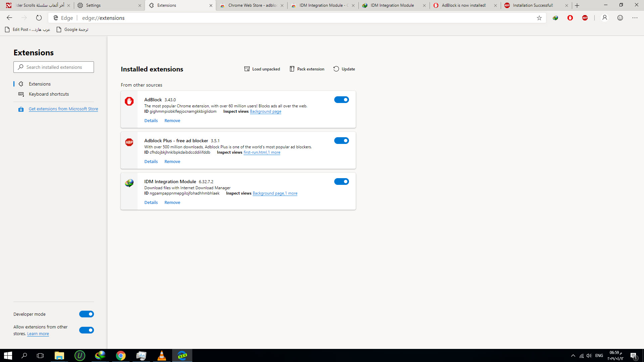
Task: Reload the extensions page
Action: pyautogui.click(x=39, y=18)
